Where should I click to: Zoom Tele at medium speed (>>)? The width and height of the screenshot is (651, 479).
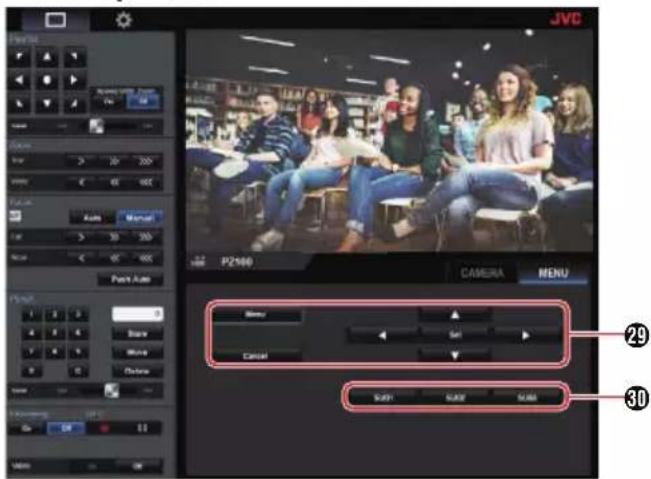point(114,161)
